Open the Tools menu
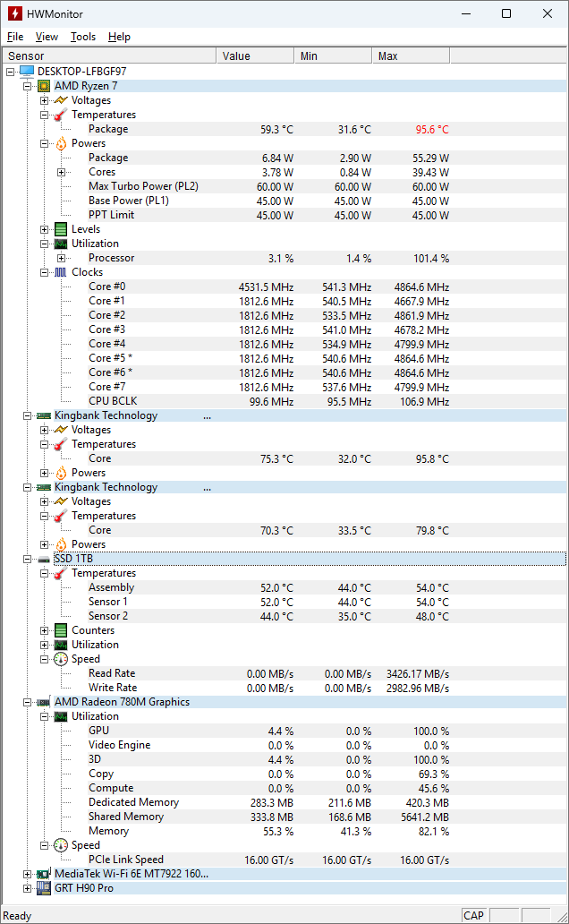This screenshot has height=924, width=569. pyautogui.click(x=83, y=37)
